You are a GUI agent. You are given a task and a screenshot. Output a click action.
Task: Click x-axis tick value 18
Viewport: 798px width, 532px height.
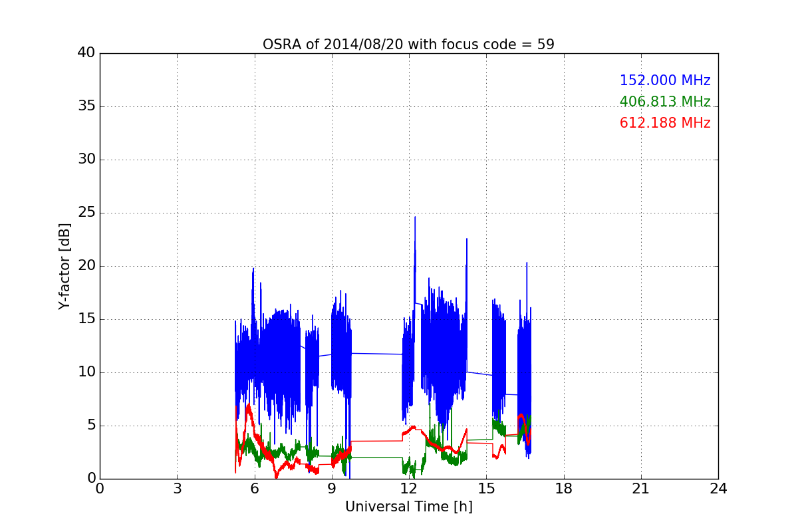click(564, 489)
